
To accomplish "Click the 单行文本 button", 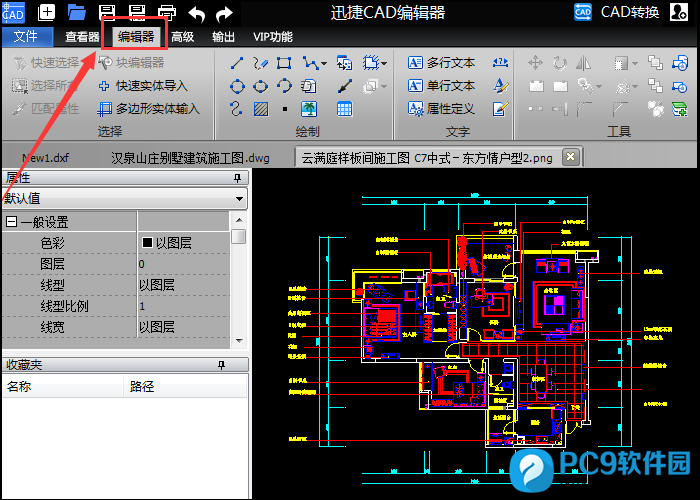I will coord(441,86).
